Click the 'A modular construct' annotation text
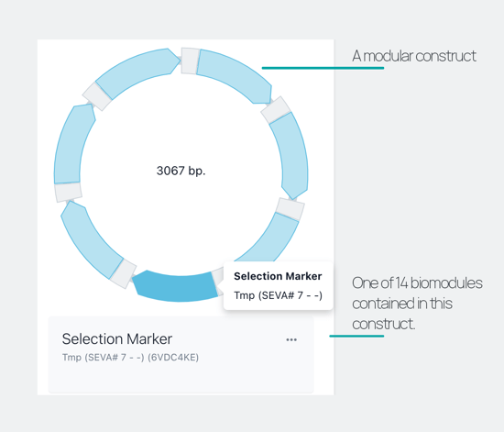504x432 pixels. 414,56
